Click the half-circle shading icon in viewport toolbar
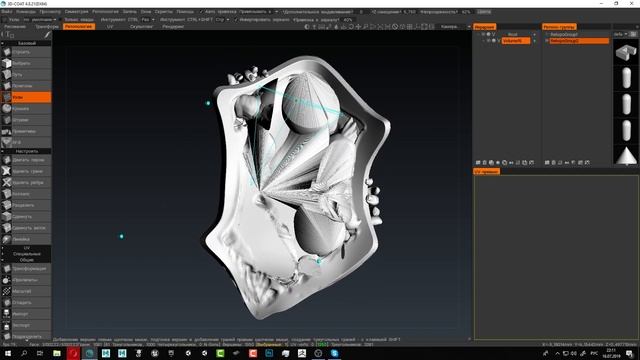Viewport: 640px width, 360px height. pos(307,27)
